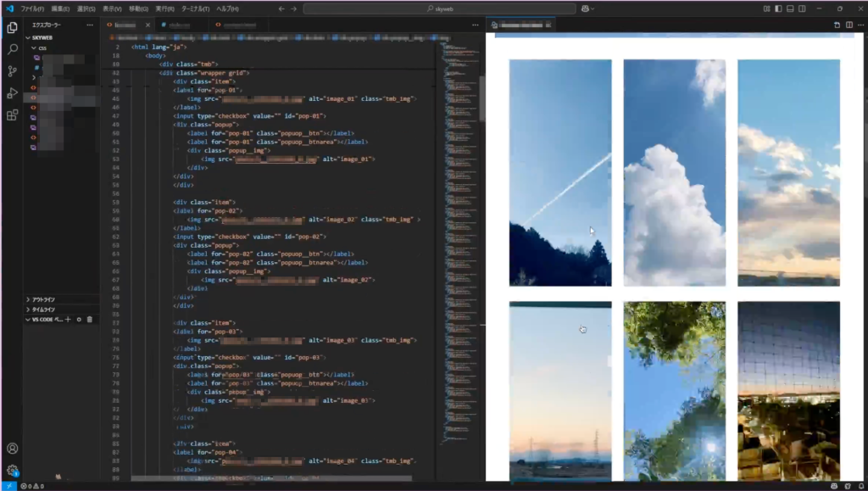Switch to the second editor tab with # icon

pos(183,25)
